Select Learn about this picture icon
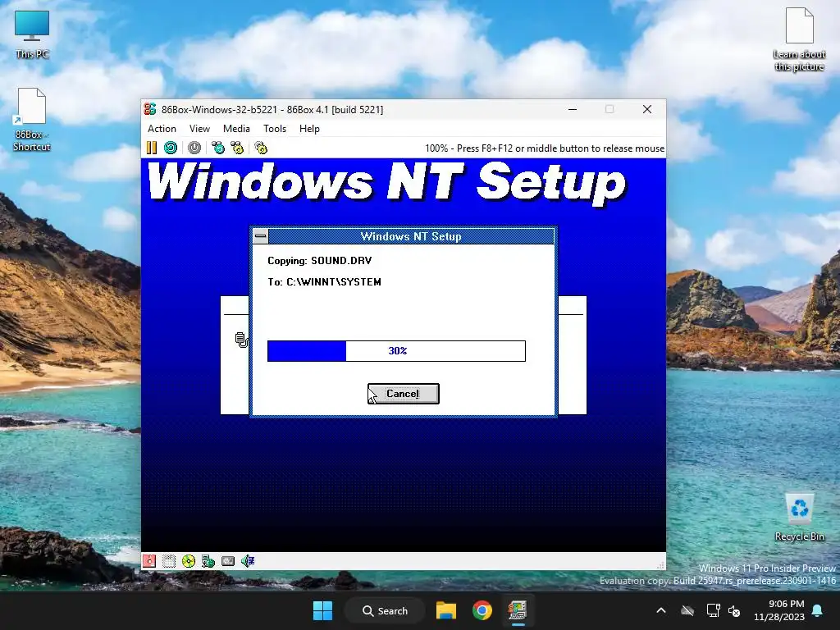The image size is (840, 630). [799, 40]
